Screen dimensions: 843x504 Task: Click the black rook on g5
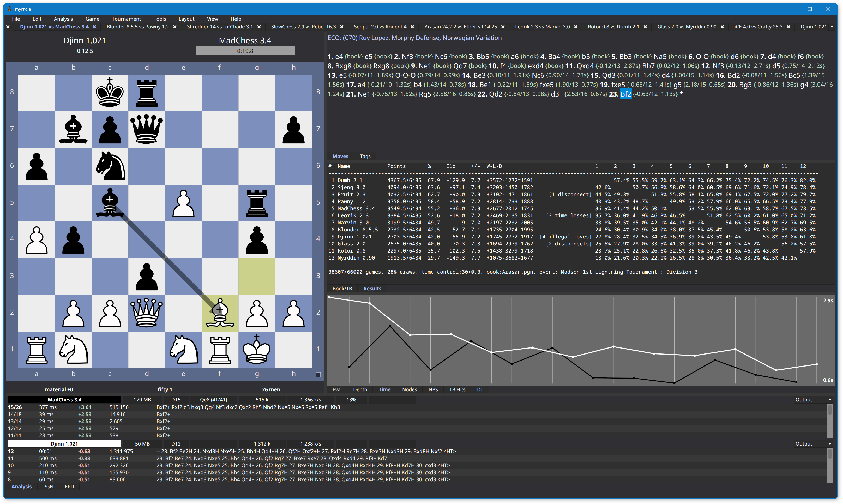[x=257, y=203]
